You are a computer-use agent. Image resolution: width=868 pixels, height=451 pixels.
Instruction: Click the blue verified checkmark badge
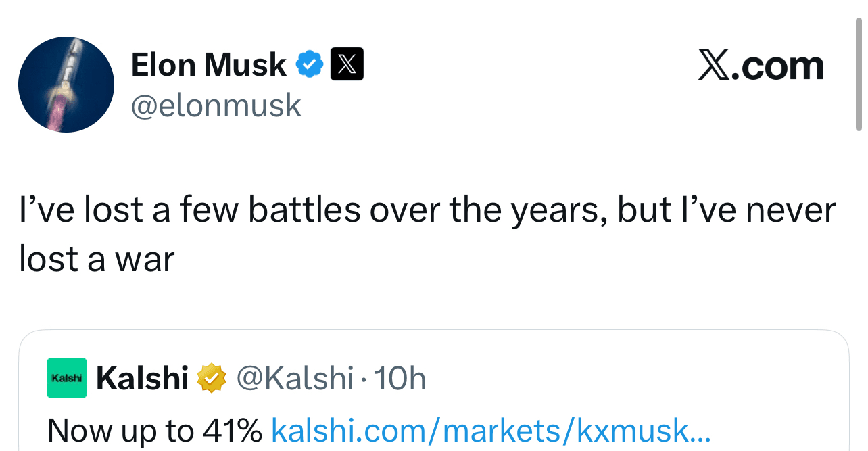coord(310,64)
